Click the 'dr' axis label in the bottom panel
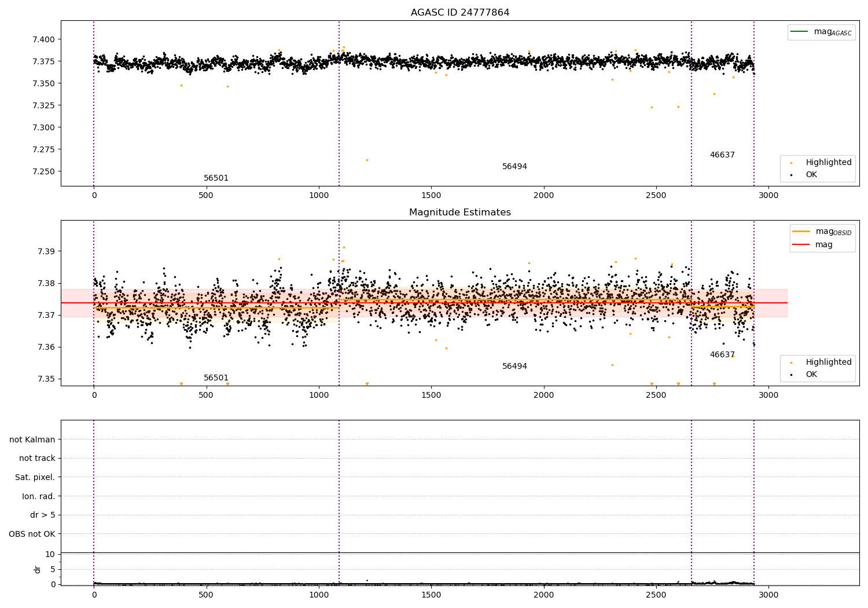The height and width of the screenshot is (608, 868). point(38,569)
